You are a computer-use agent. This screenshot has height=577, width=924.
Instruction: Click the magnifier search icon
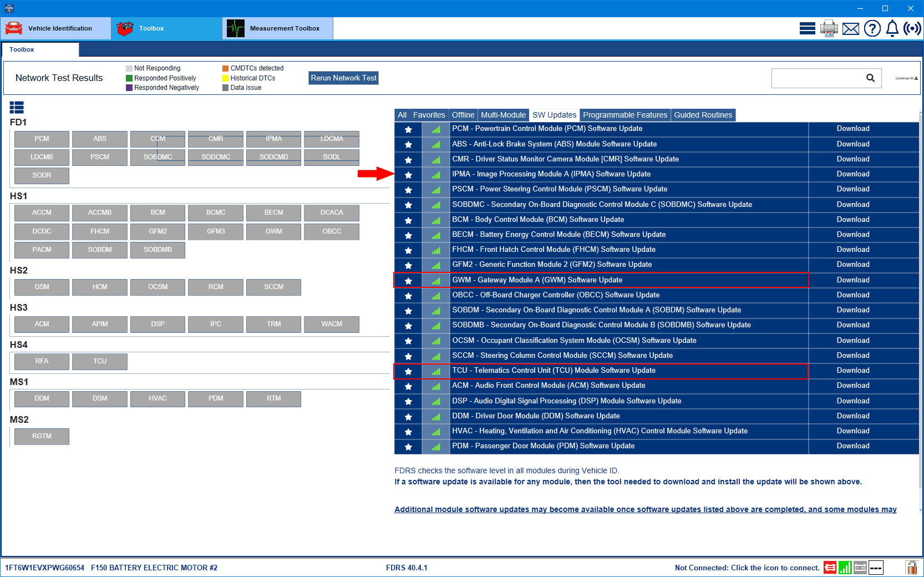(x=871, y=78)
